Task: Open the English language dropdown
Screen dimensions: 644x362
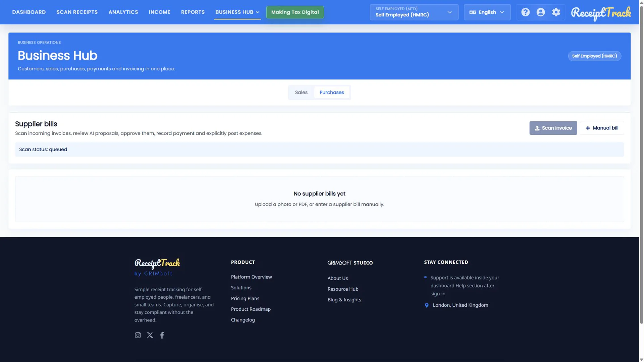Action: 487,12
